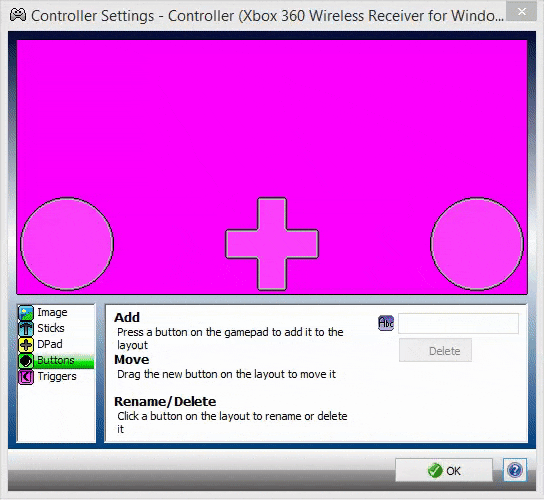
Task: Select the DPad cross on the layout
Action: click(272, 244)
